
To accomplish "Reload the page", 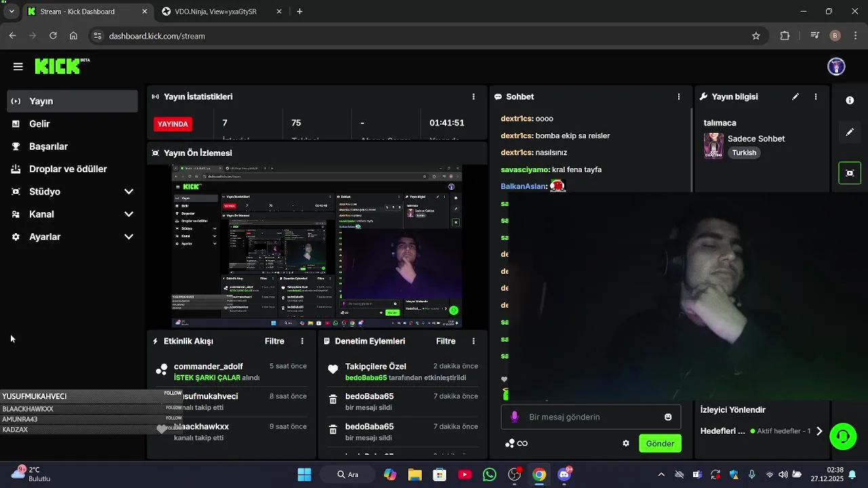I will (53, 36).
